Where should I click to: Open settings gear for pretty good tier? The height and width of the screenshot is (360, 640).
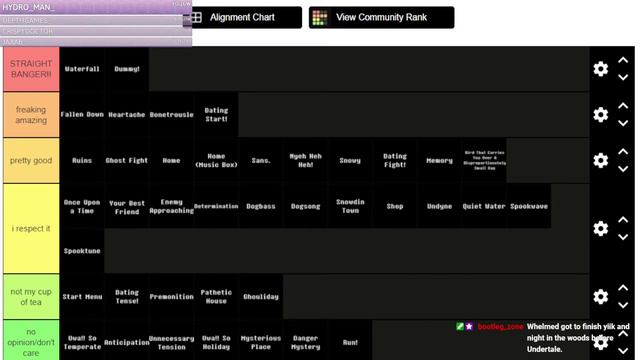600,160
